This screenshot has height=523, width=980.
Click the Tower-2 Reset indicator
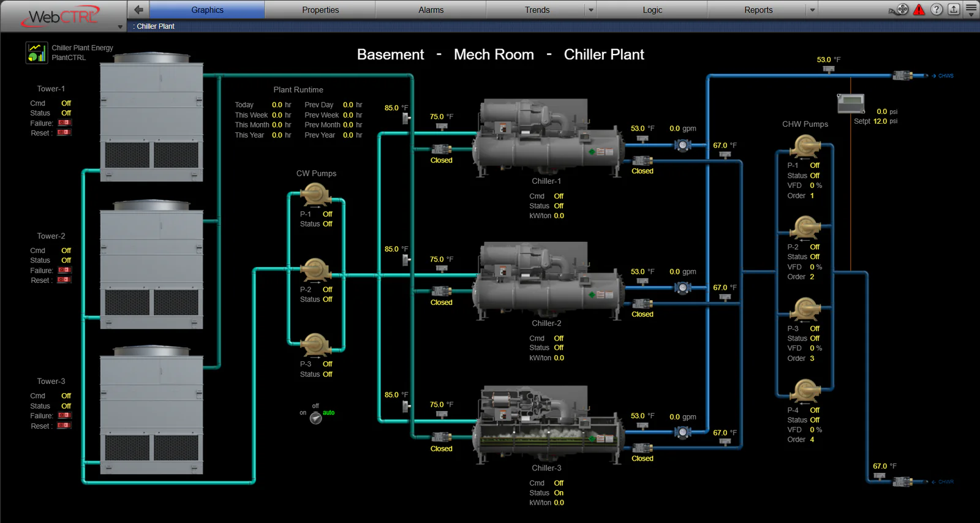tap(64, 280)
